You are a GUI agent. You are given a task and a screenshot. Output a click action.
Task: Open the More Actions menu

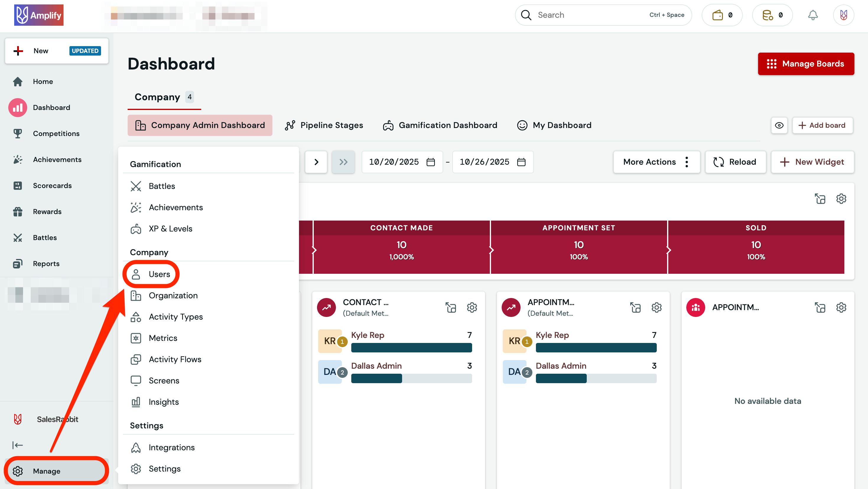pyautogui.click(x=656, y=162)
